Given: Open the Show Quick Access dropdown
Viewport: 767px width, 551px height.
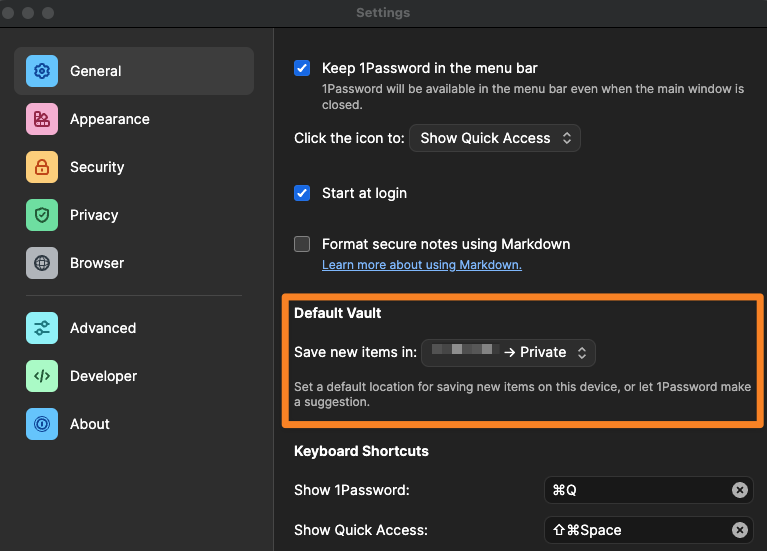Looking at the screenshot, I should (x=495, y=138).
